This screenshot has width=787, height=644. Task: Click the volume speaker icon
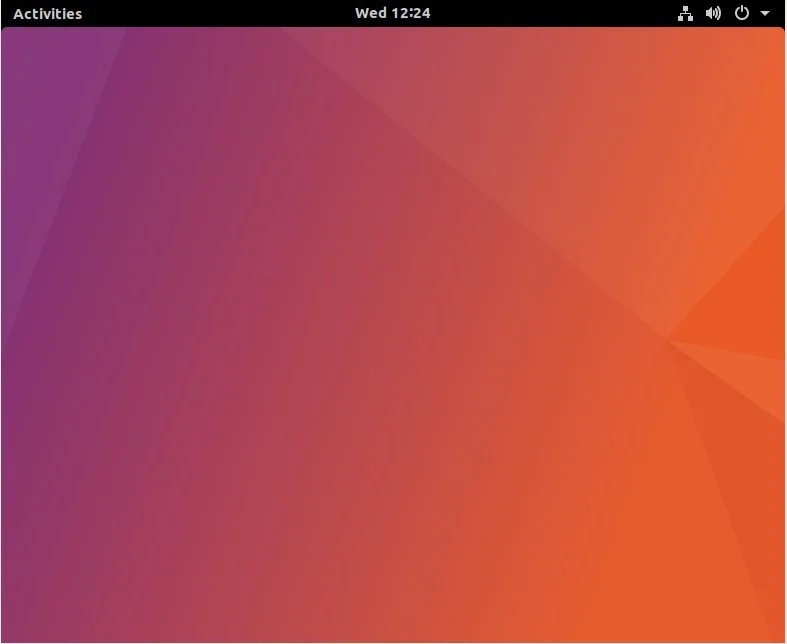pyautogui.click(x=713, y=13)
